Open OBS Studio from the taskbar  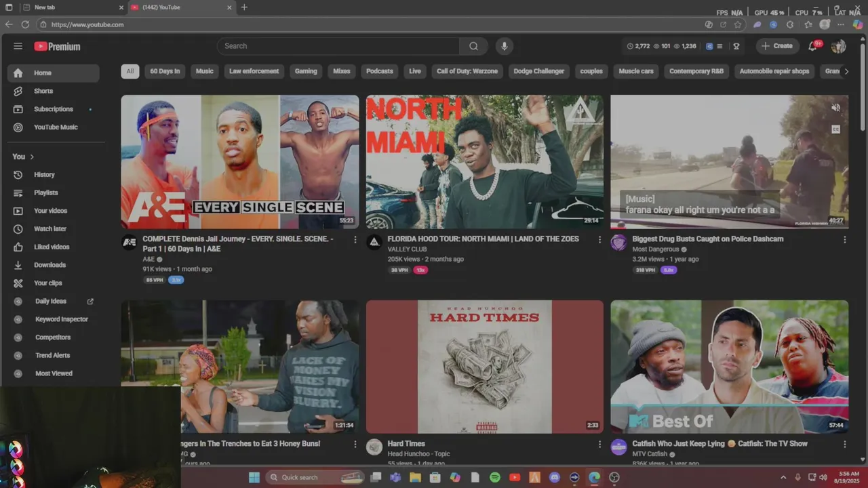click(x=614, y=477)
